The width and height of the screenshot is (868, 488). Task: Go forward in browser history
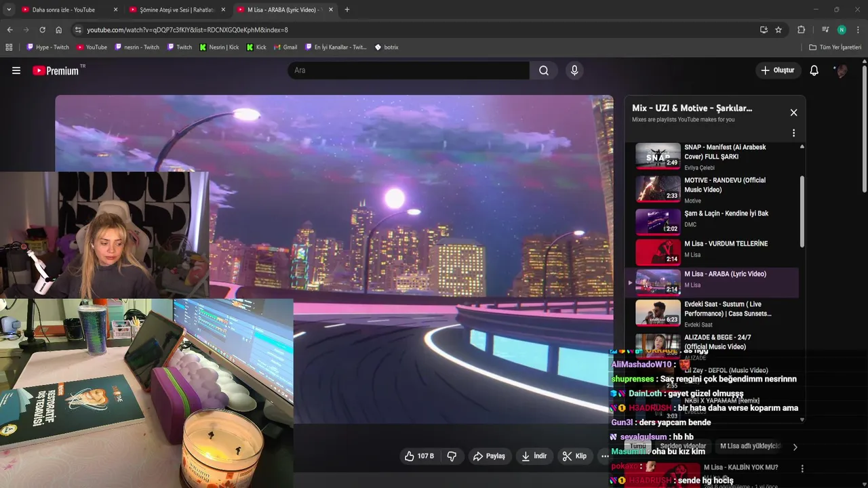tap(26, 30)
